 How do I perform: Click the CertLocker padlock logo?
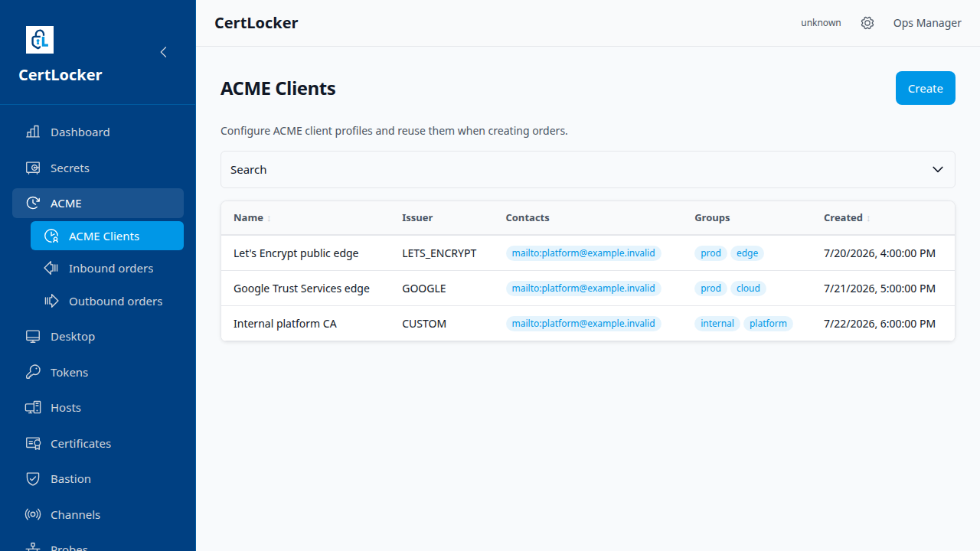click(40, 40)
